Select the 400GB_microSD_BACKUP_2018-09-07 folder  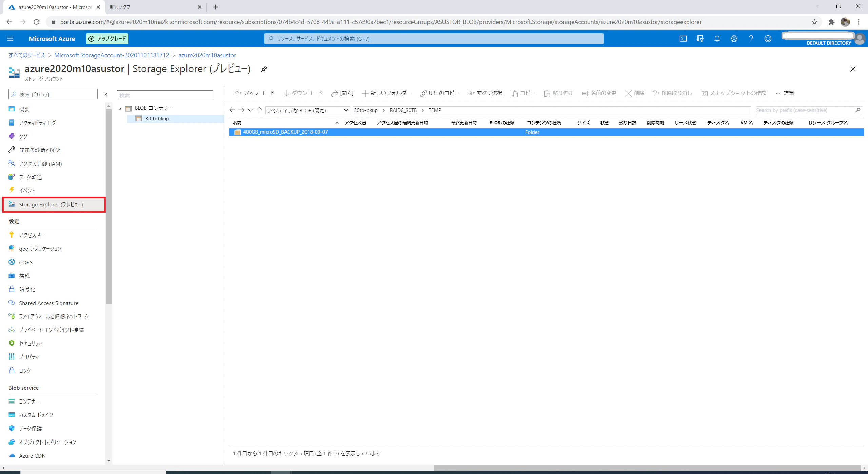[x=546, y=132]
